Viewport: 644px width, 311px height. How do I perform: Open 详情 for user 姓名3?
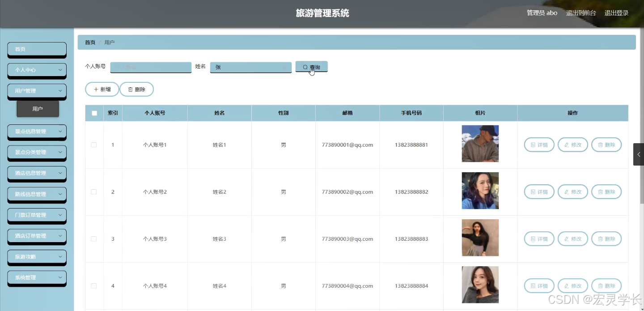coord(539,239)
